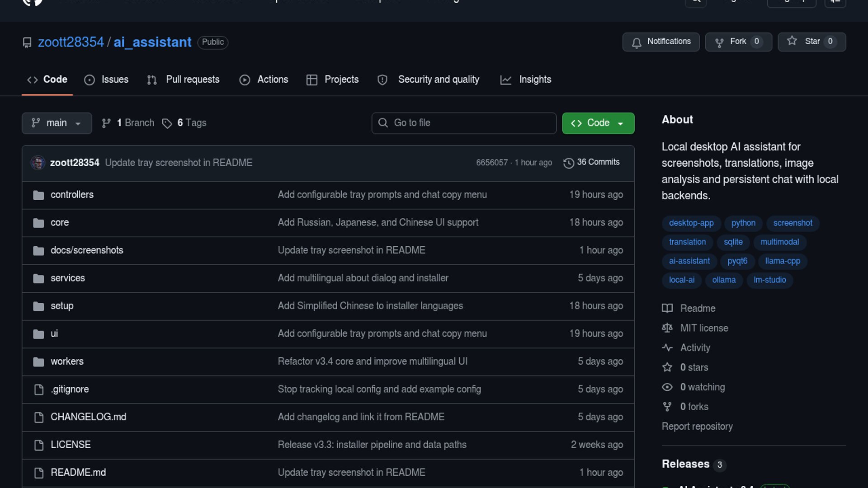Screen dimensions: 868x488
Task: Expand the green Code dropdown button
Action: 598,123
